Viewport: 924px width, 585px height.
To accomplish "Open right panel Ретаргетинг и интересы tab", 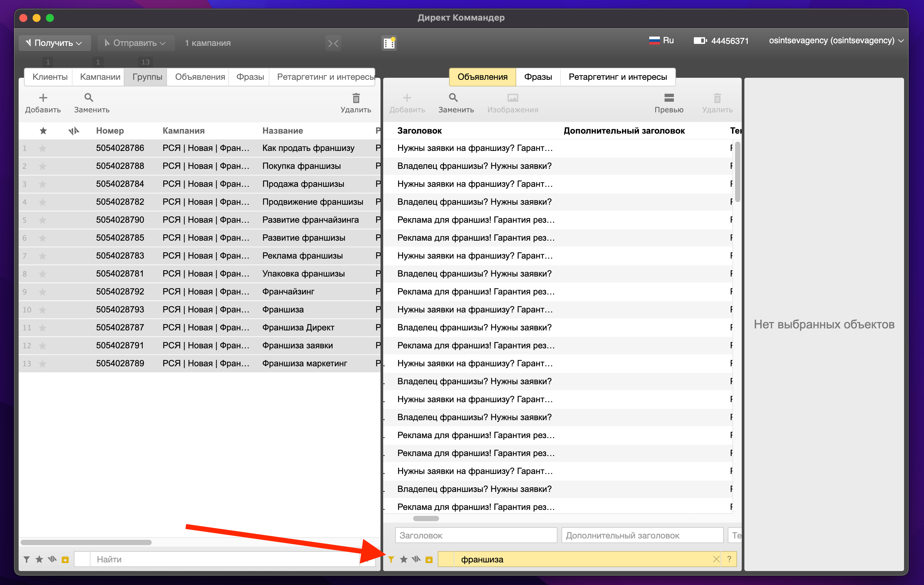I will tap(618, 77).
